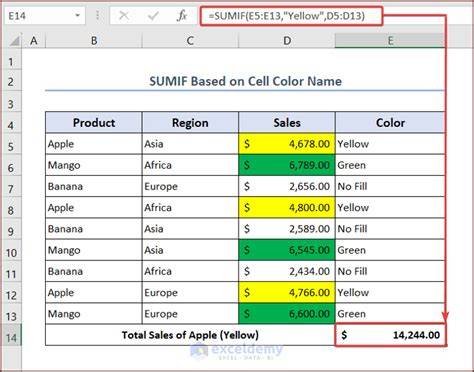This screenshot has height=372, width=474.
Task: Click the Select All corner triangle
Action: pyautogui.click(x=14, y=41)
